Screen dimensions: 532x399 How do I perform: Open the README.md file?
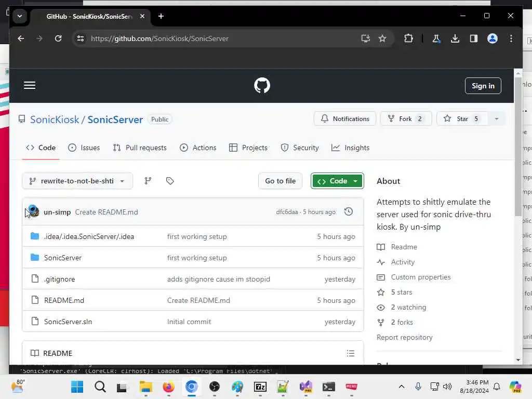click(64, 300)
